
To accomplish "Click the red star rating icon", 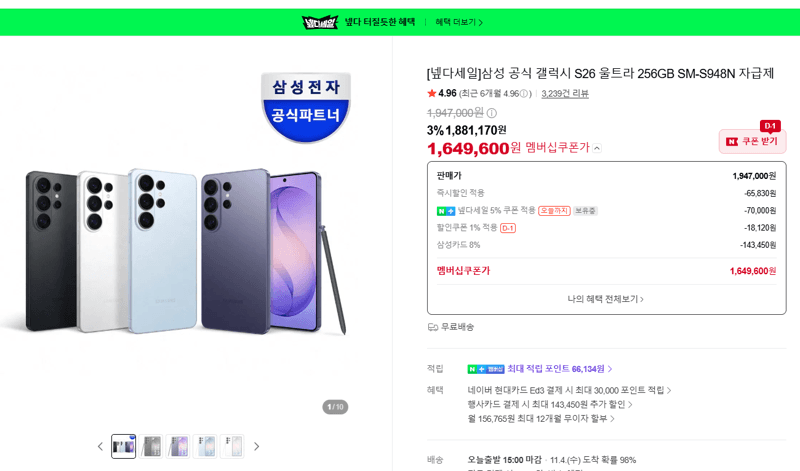I will tap(432, 93).
